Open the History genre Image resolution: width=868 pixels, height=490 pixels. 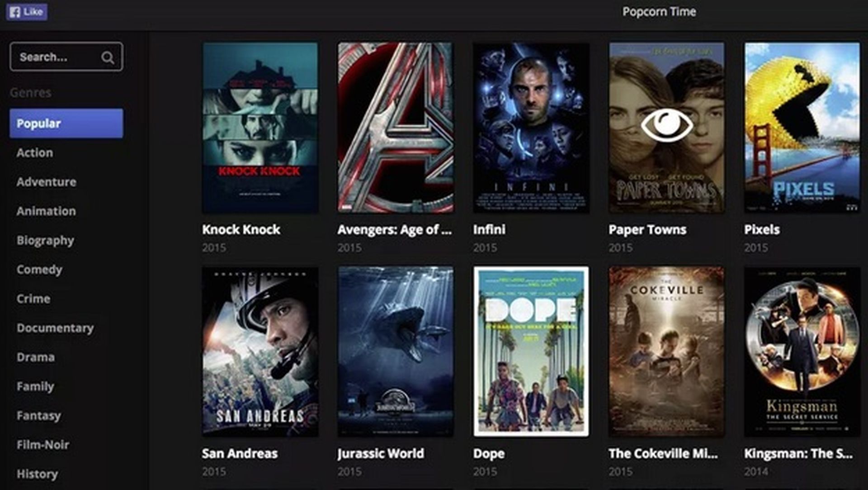point(37,474)
